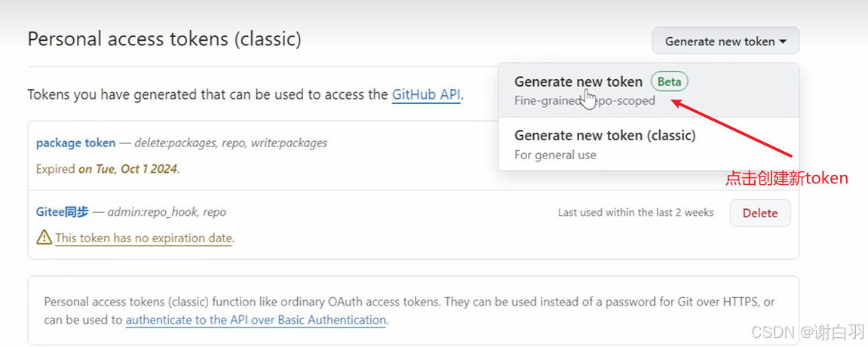
Task: Open the package token link
Action: pos(76,143)
